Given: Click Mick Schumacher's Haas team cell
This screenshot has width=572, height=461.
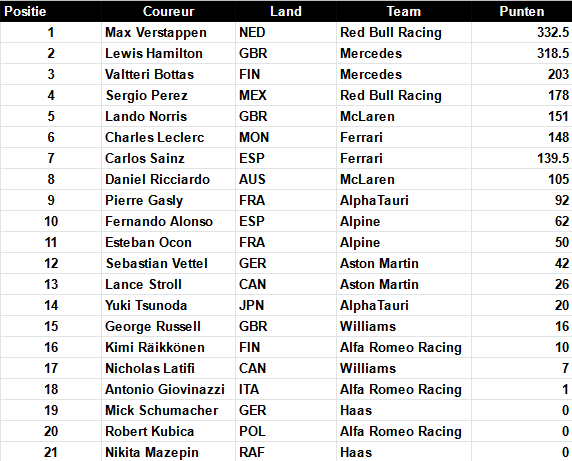Looking at the screenshot, I should [x=403, y=410].
